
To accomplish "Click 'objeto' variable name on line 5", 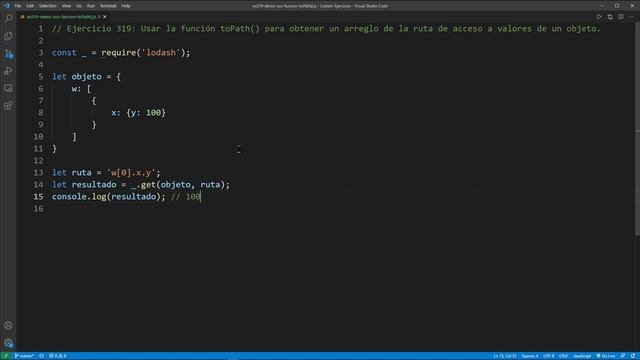I will click(x=87, y=77).
